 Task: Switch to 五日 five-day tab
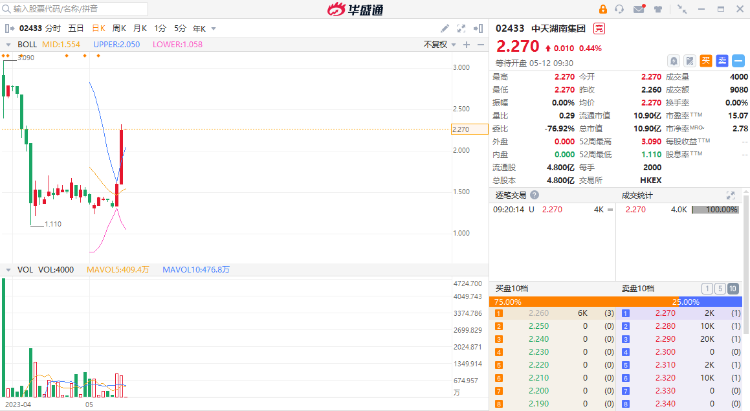(x=76, y=29)
